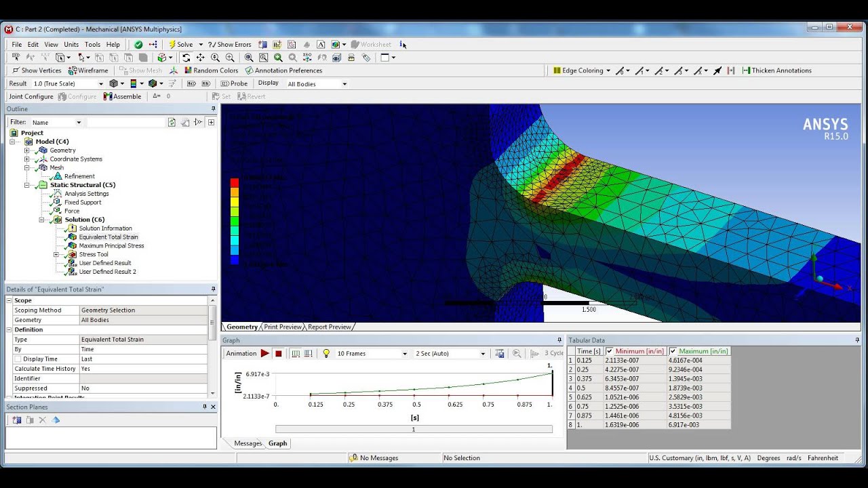868x488 pixels.
Task: Collapse the Scope section in Details
Action: 9,300
